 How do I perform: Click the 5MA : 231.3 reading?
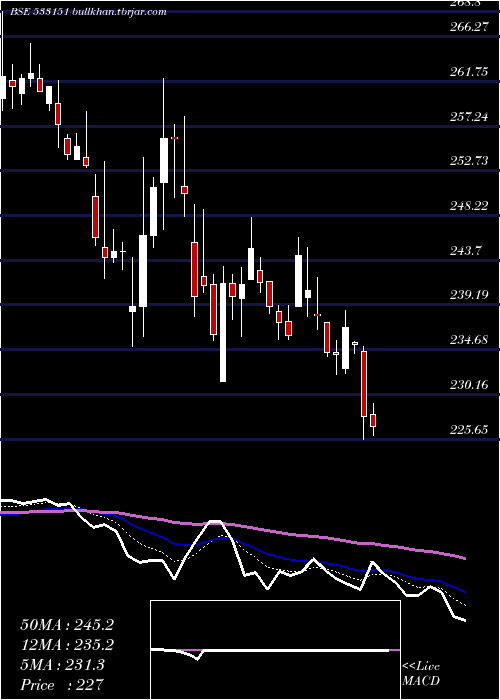click(62, 665)
